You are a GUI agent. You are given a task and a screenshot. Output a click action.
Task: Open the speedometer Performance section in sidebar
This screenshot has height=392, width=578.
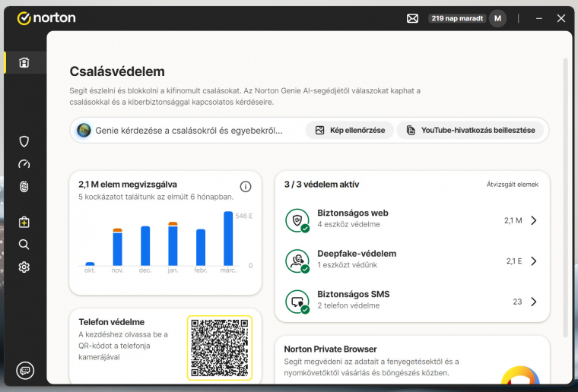point(24,164)
